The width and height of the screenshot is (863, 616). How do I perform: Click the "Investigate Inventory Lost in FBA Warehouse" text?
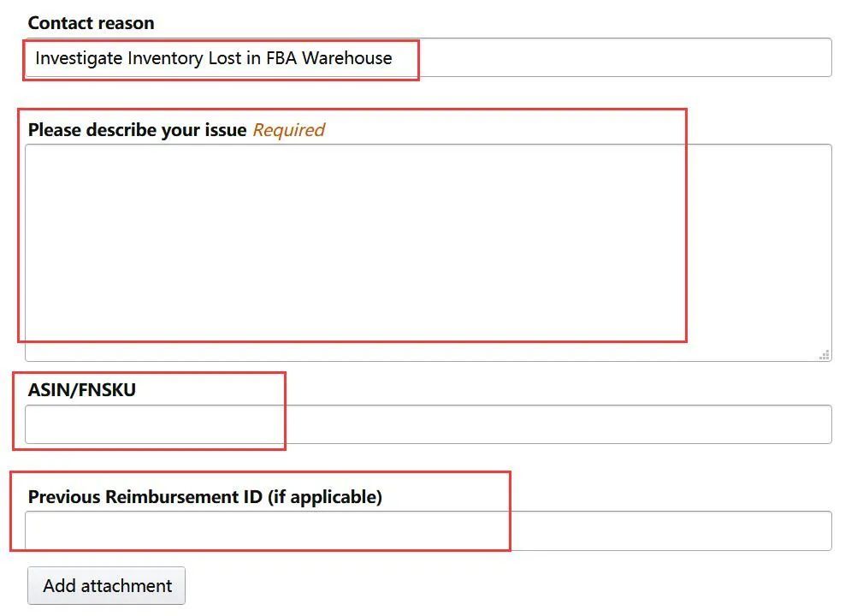click(214, 58)
